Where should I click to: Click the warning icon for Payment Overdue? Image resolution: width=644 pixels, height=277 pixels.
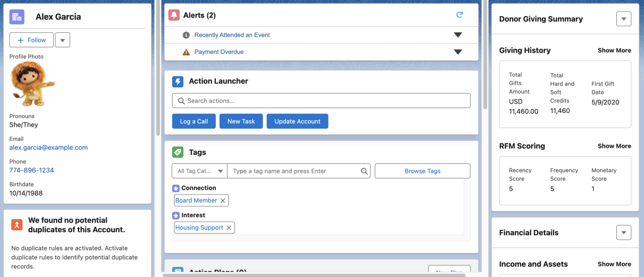[x=186, y=52]
